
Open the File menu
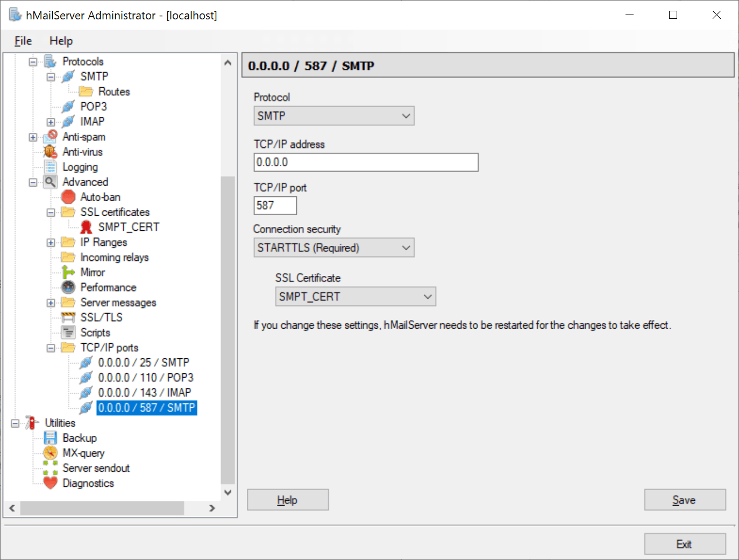23,41
